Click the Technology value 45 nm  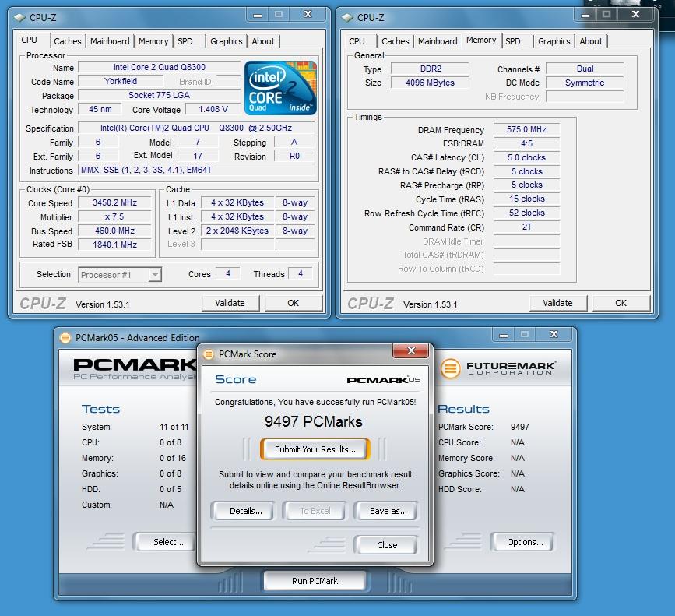point(100,109)
